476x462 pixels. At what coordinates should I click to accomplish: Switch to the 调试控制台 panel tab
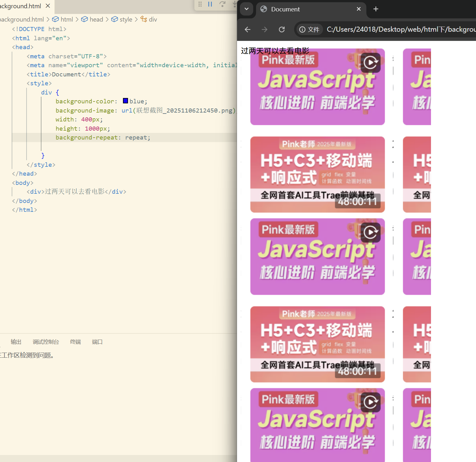pos(46,342)
